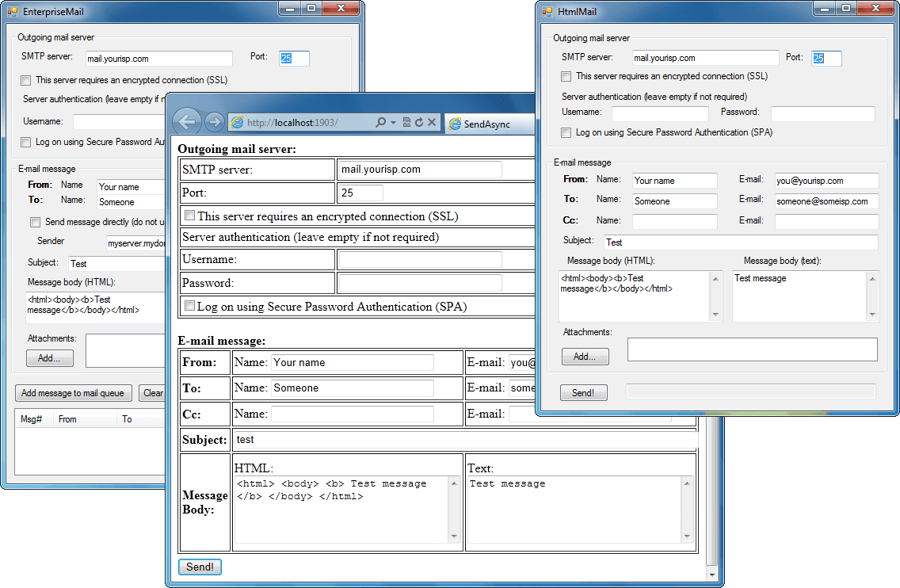Click SMTP server field in EnterpriseMail
The image size is (900, 588).
click(x=159, y=59)
